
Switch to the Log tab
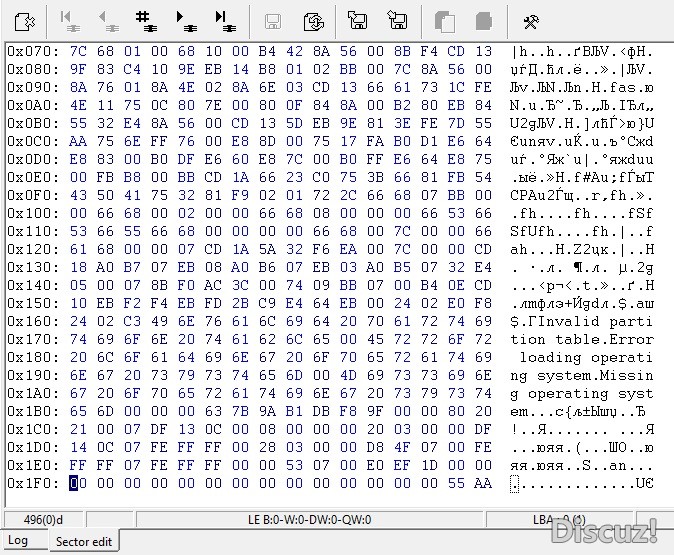coord(18,540)
